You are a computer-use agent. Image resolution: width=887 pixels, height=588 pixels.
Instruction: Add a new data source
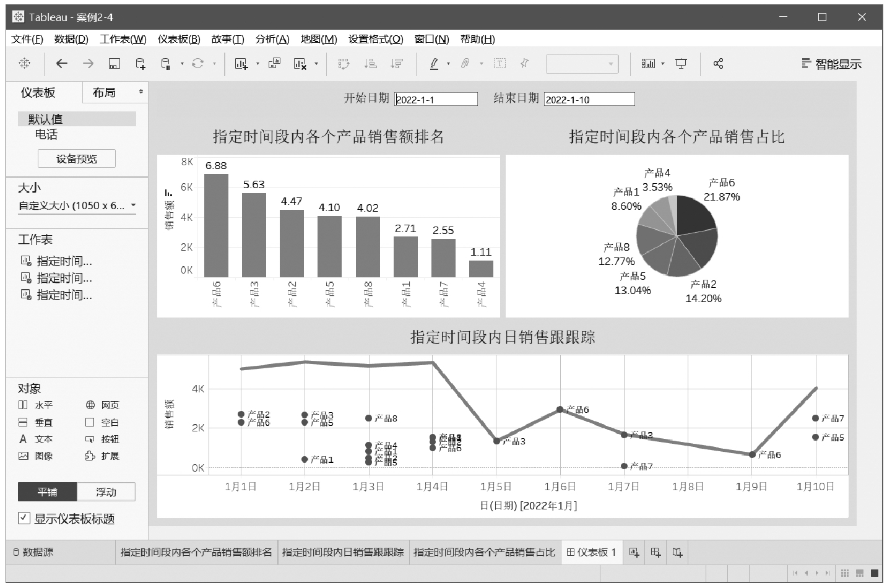click(x=141, y=63)
